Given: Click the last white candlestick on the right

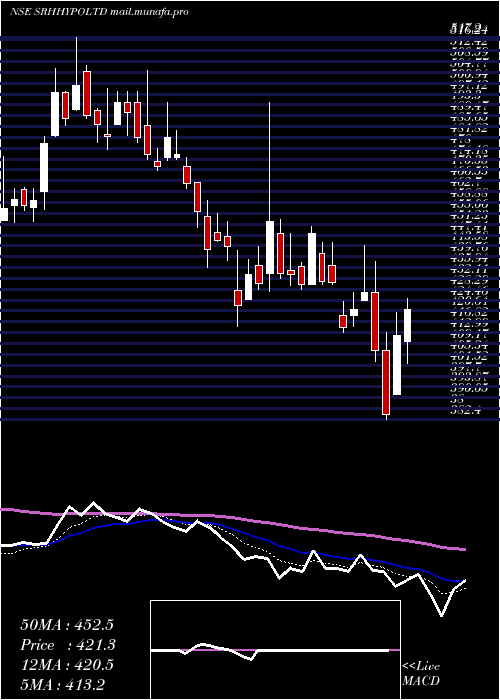Looking at the screenshot, I should click(x=407, y=325).
